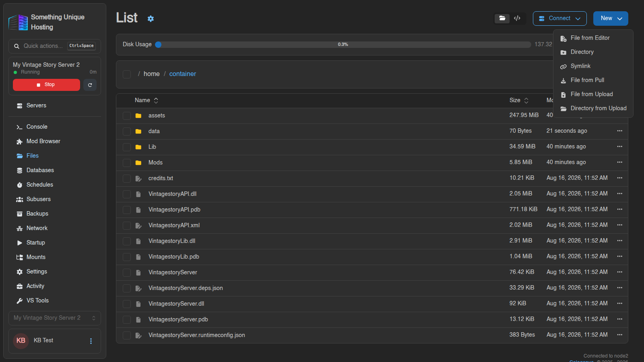Choose Directory from Upload option
The image size is (644, 362).
point(593,109)
